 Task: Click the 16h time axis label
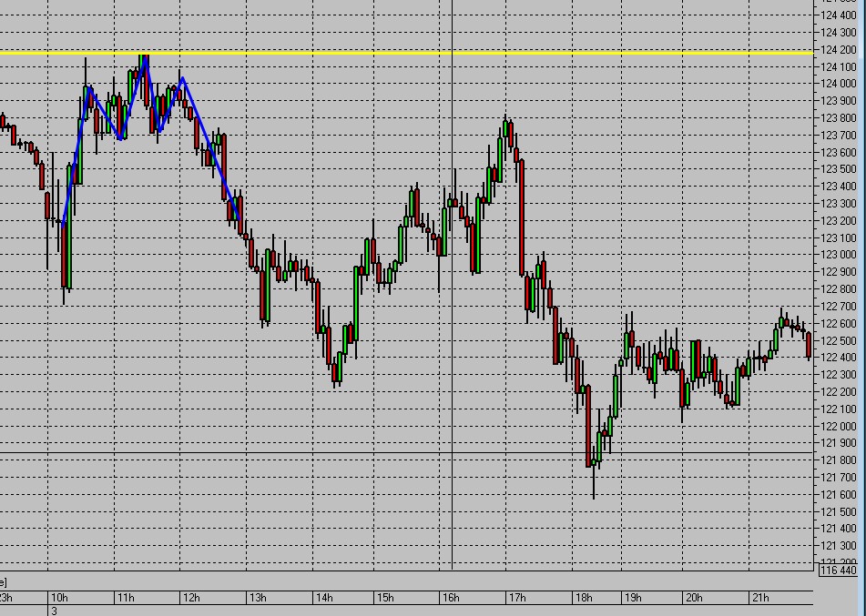coord(451,598)
